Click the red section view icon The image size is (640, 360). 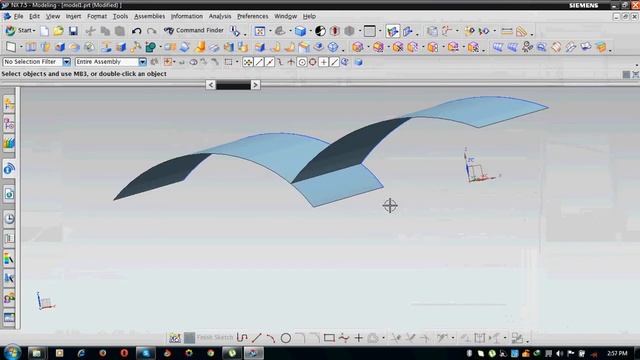335,31
